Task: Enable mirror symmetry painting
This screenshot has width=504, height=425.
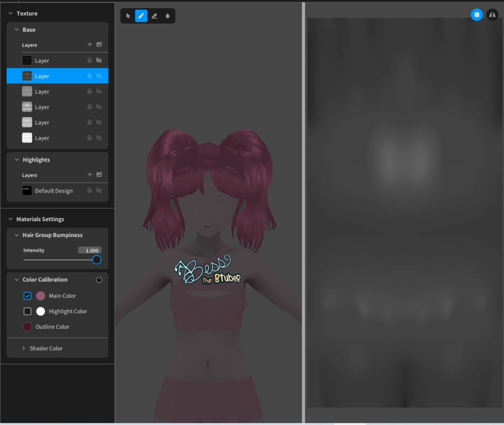Action: [492, 14]
